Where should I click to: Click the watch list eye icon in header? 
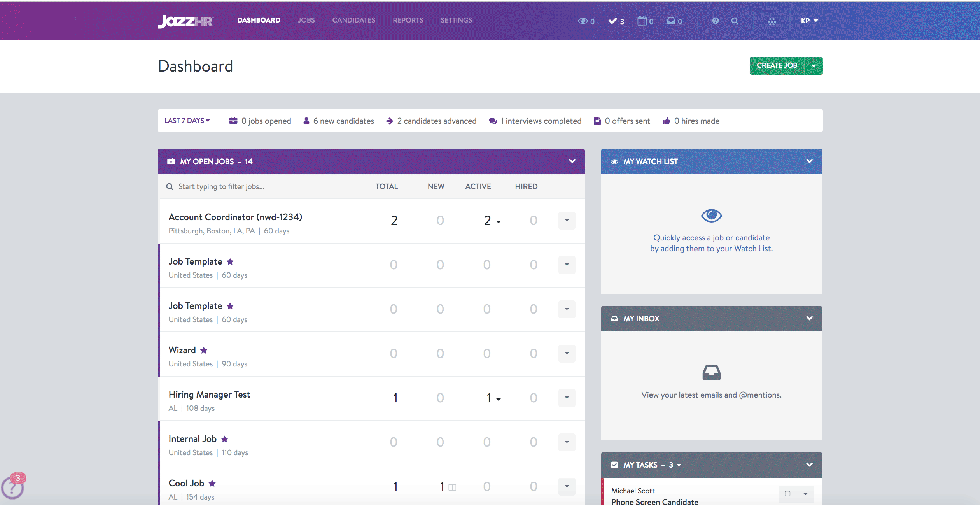pos(583,21)
